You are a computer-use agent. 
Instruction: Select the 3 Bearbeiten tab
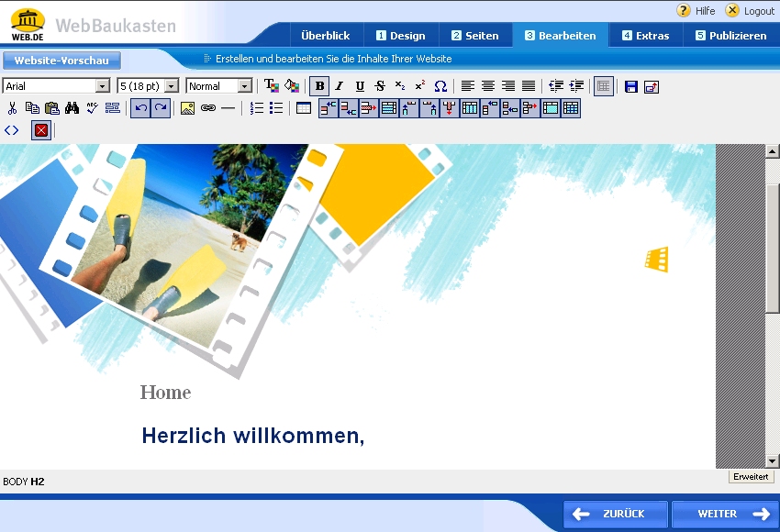560,36
